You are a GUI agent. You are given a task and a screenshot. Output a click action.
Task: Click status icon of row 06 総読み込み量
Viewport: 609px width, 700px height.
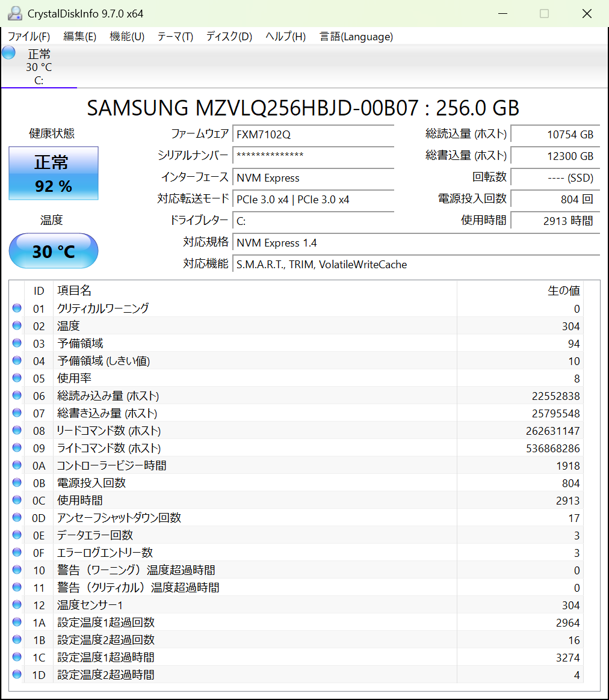[x=17, y=395]
